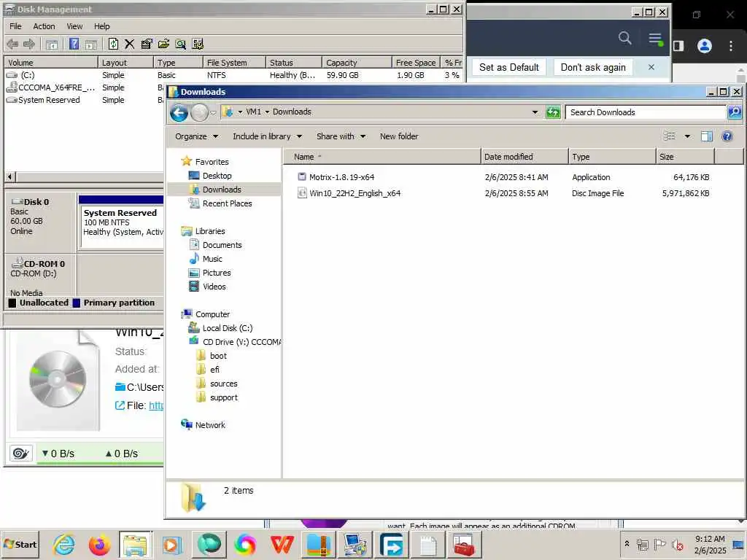
Task: Open the sources folder in navigation tree
Action: (223, 384)
